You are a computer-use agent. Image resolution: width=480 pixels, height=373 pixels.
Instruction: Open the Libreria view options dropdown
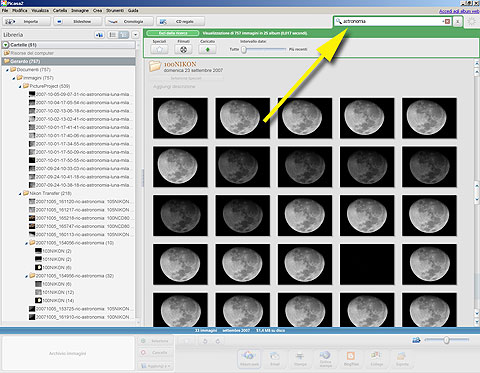pos(135,35)
